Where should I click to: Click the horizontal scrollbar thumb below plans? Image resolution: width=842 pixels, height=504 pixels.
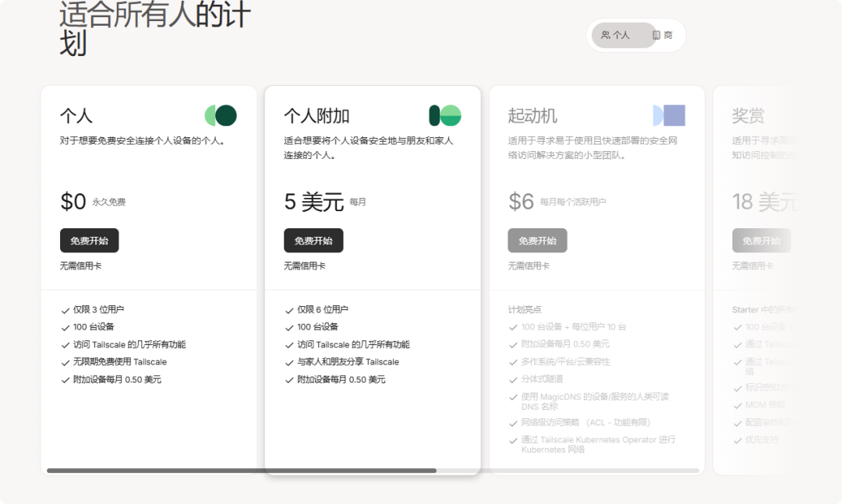point(241,471)
